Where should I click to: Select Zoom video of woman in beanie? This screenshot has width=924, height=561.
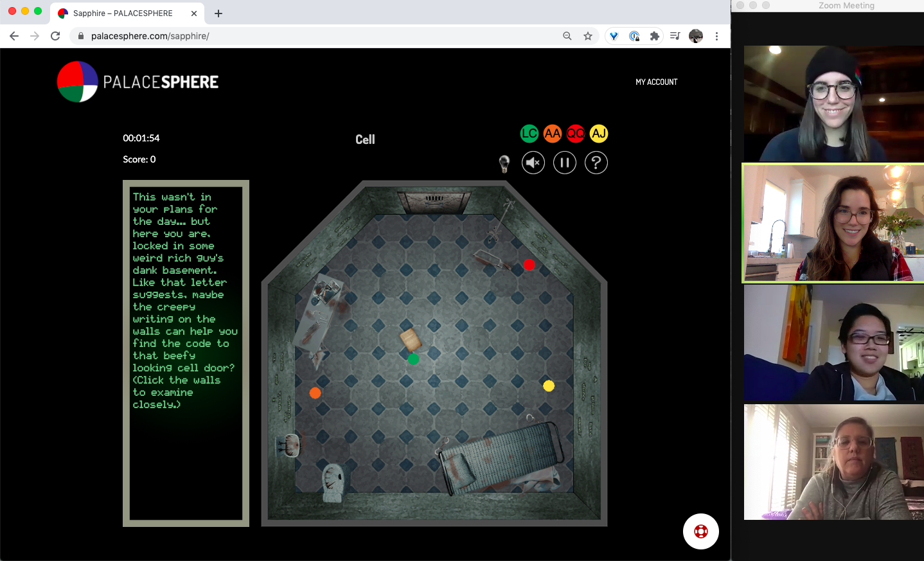(x=833, y=103)
